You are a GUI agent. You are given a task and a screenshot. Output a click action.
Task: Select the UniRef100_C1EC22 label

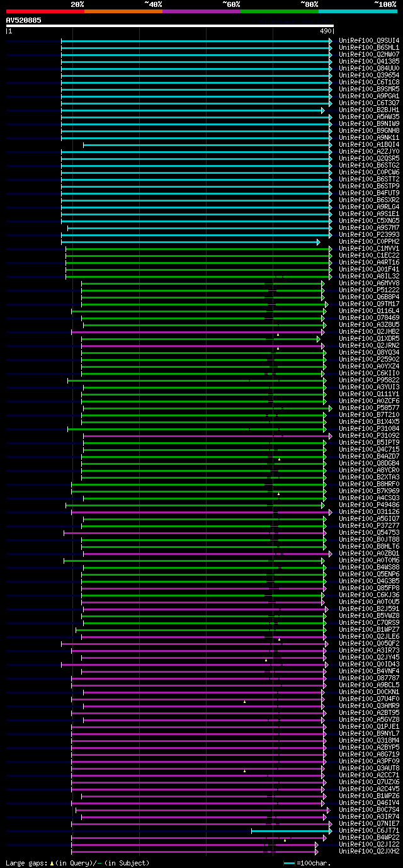coord(369,255)
